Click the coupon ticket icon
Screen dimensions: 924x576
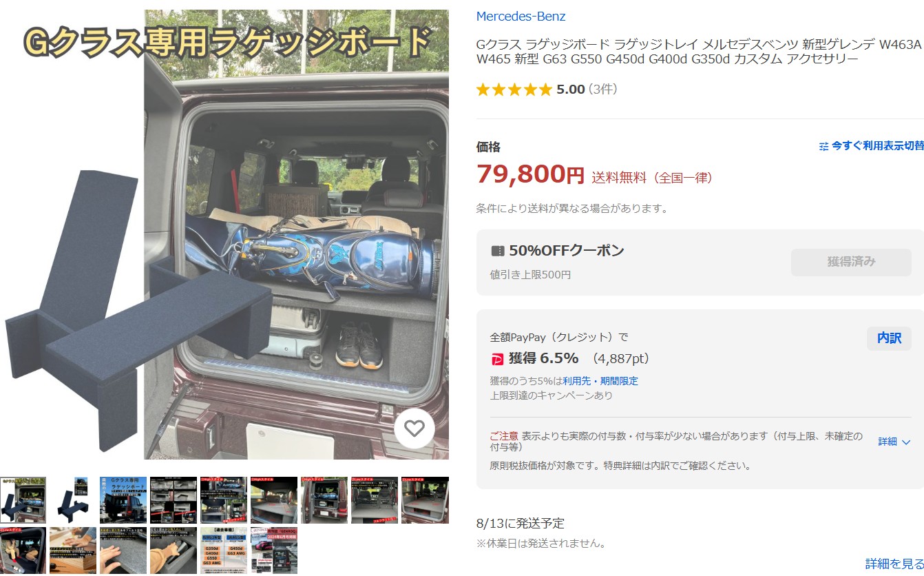coord(497,251)
